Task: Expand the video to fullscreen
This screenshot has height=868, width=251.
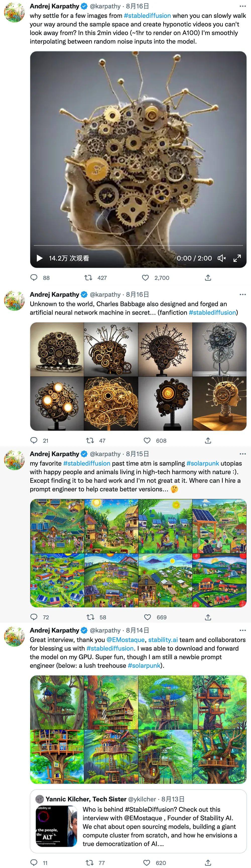Action: point(237,258)
